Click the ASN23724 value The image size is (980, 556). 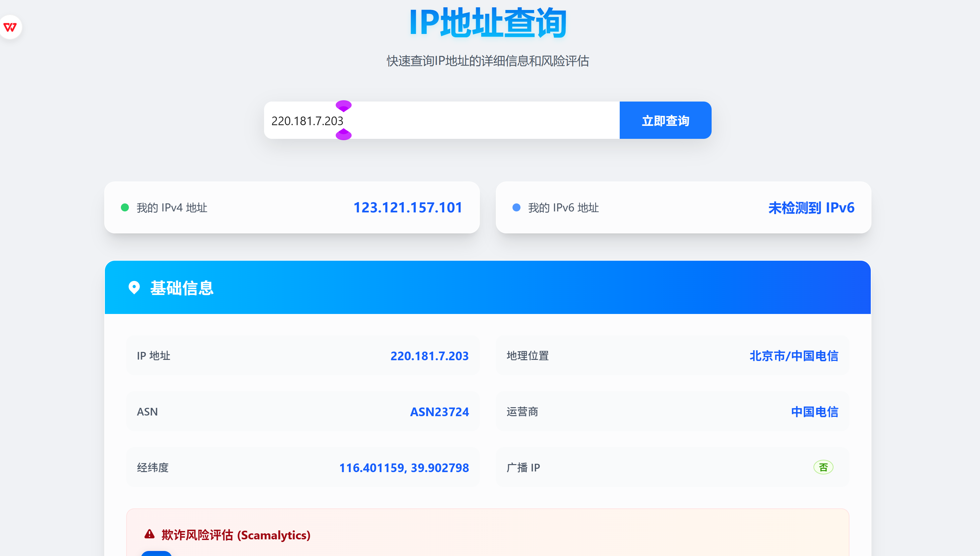pyautogui.click(x=439, y=412)
